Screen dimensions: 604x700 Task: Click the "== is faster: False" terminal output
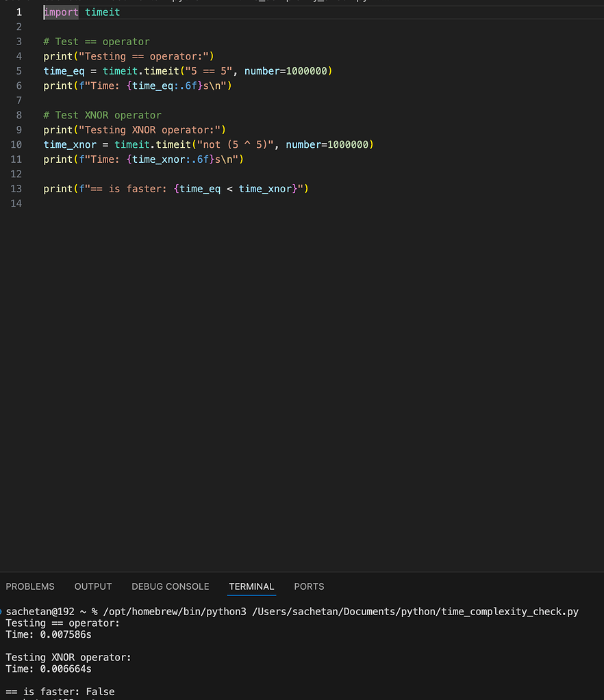60,692
